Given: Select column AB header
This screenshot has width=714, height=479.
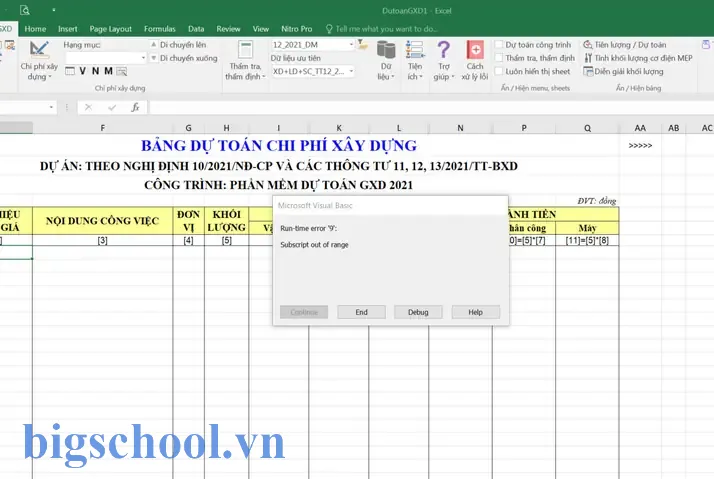Looking at the screenshot, I should pos(673,128).
